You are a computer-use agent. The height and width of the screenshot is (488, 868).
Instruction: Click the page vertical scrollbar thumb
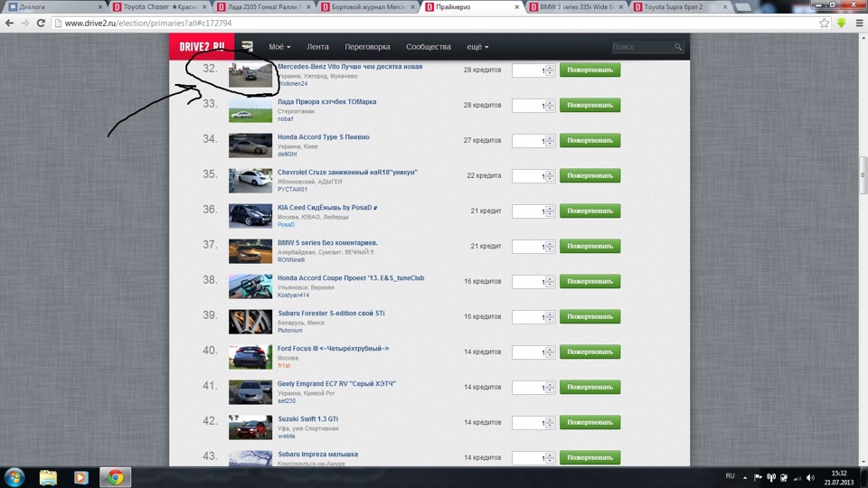click(x=863, y=175)
